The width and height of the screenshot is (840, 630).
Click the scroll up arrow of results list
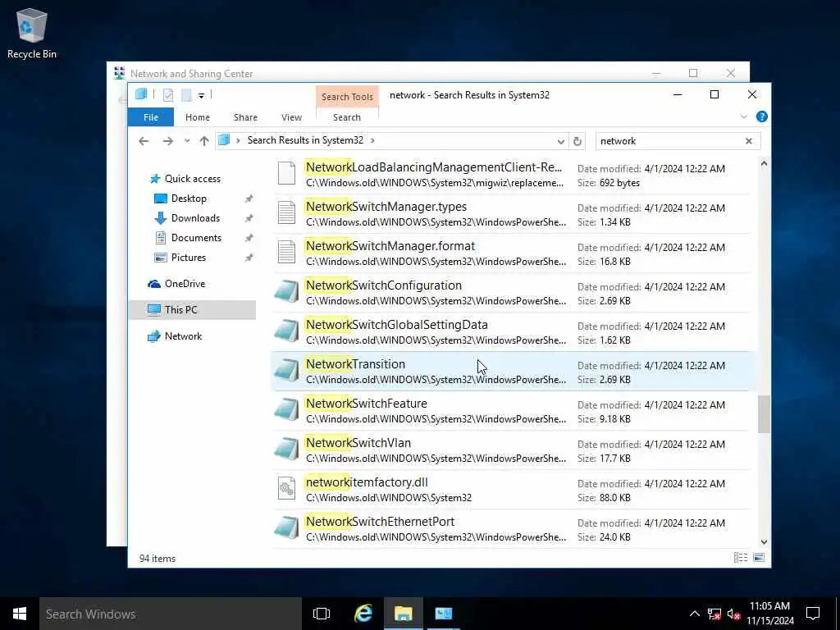(x=764, y=164)
